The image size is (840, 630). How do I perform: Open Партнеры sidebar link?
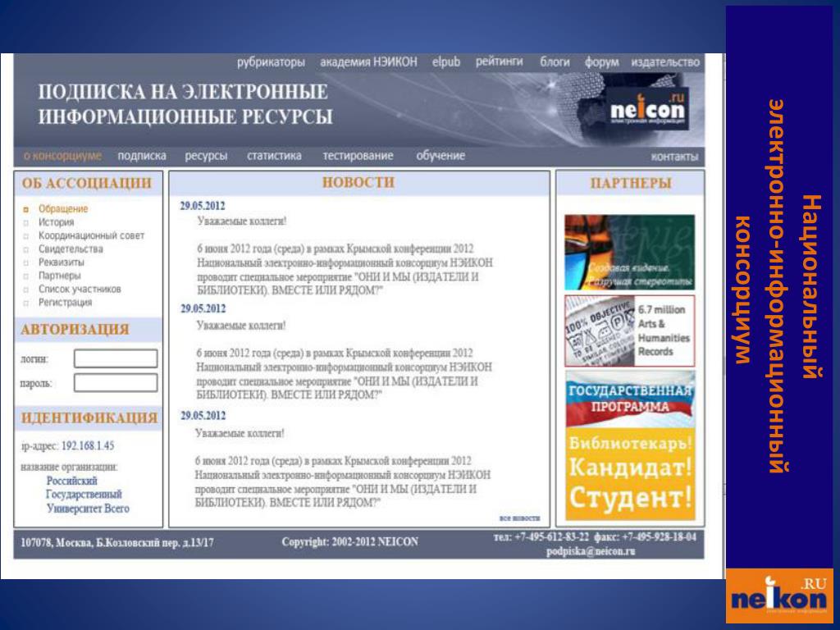59,276
